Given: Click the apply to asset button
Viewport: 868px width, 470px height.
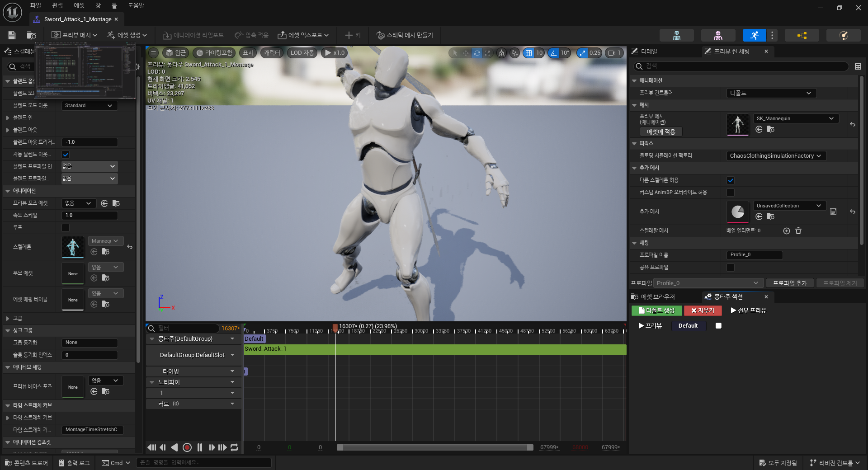Looking at the screenshot, I should click(661, 132).
